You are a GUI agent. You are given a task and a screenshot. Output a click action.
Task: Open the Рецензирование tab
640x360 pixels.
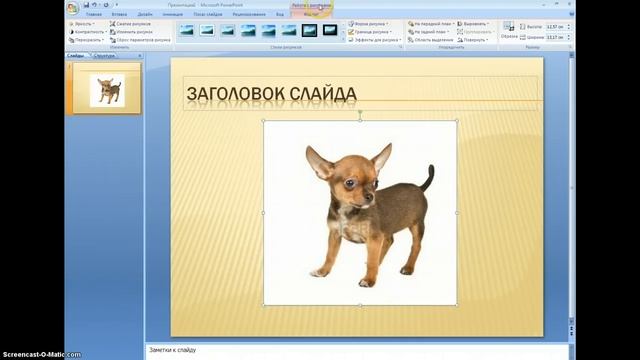[249, 14]
